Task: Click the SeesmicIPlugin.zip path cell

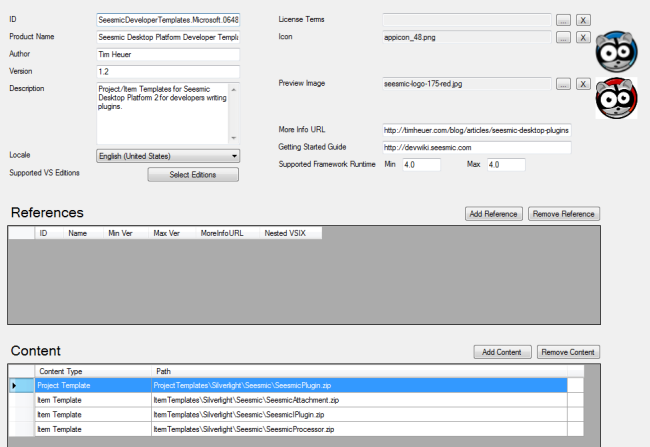Action: (x=359, y=415)
